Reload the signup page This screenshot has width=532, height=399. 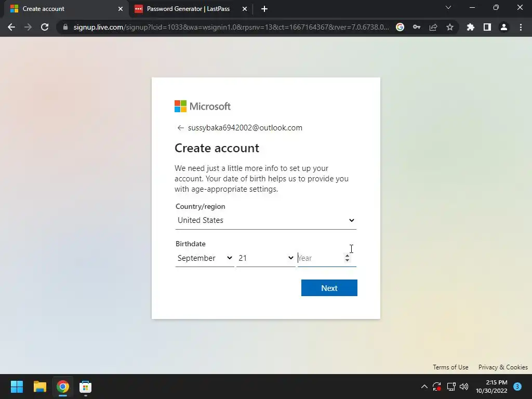(x=45, y=27)
